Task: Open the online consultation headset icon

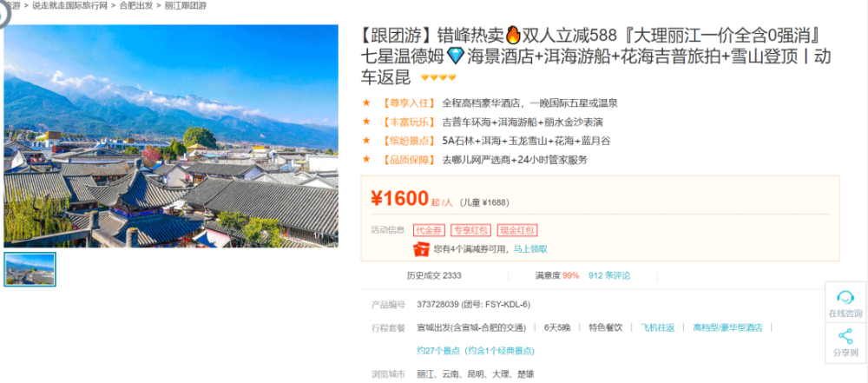Action: 845,298
